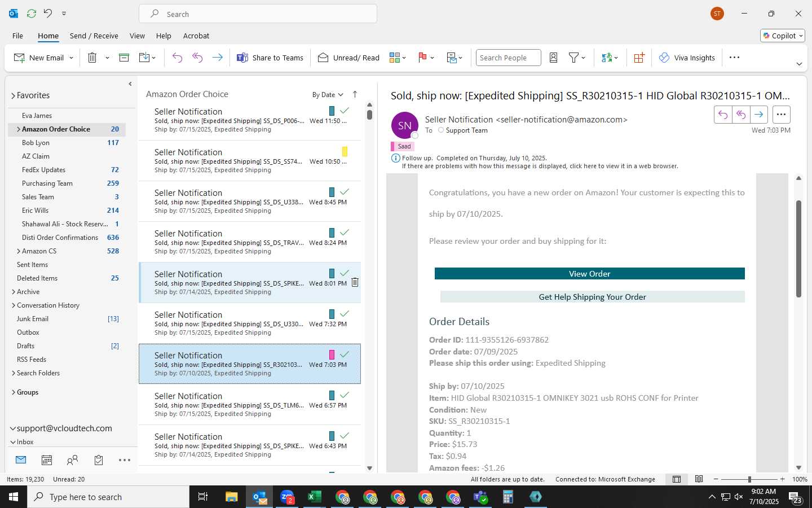The height and width of the screenshot is (508, 812).
Task: Open the Categorize color squares menu
Action: [x=398, y=58]
